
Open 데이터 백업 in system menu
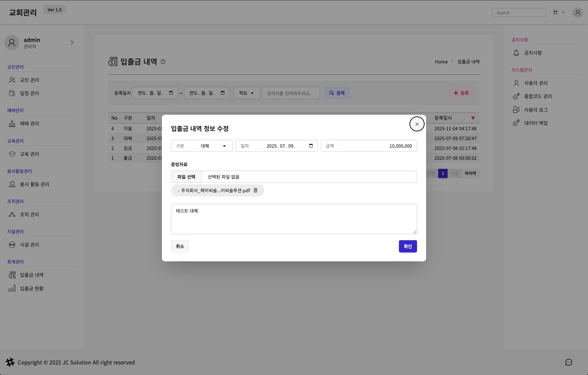pos(536,123)
